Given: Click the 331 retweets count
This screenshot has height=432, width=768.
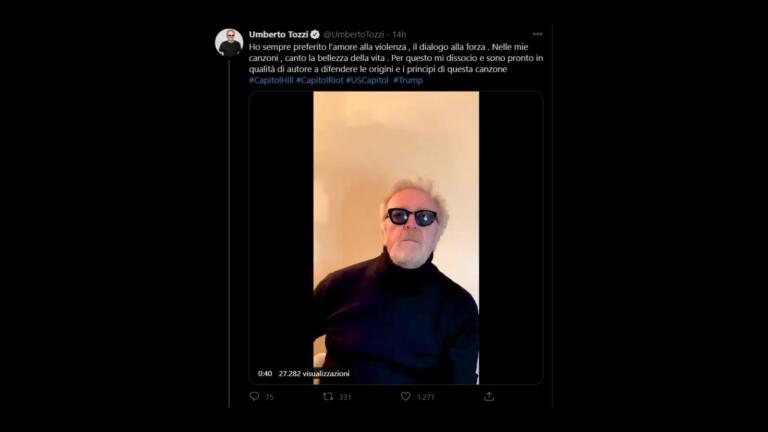Looking at the screenshot, I should [x=345, y=397].
